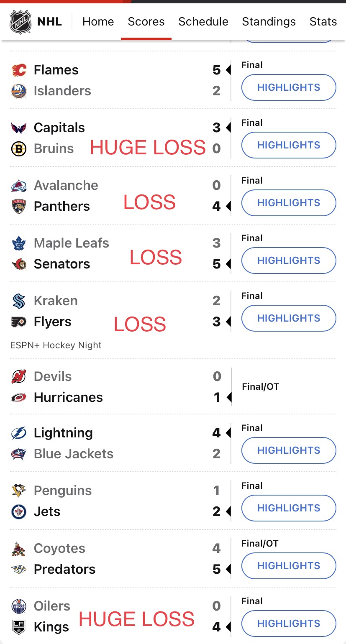This screenshot has height=644, width=346.
Task: Open the Home tab
Action: tap(98, 22)
